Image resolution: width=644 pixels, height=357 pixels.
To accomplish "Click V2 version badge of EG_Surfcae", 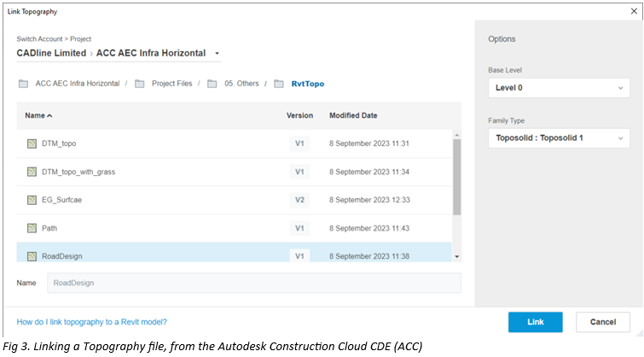I will [299, 200].
